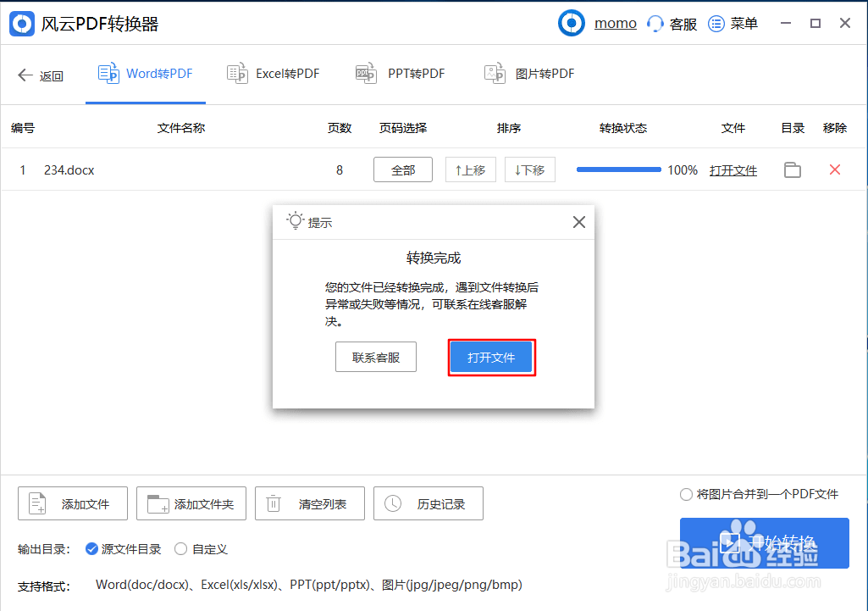868x611 pixels.
Task: Select the Word转PDF tab icon
Action: point(108,73)
